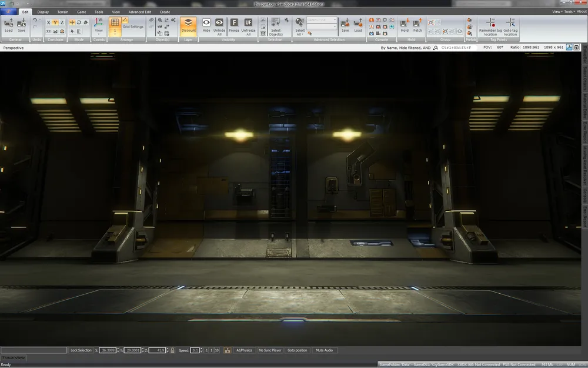Open the Select All dropdown
588x368 pixels.
[x=300, y=31]
